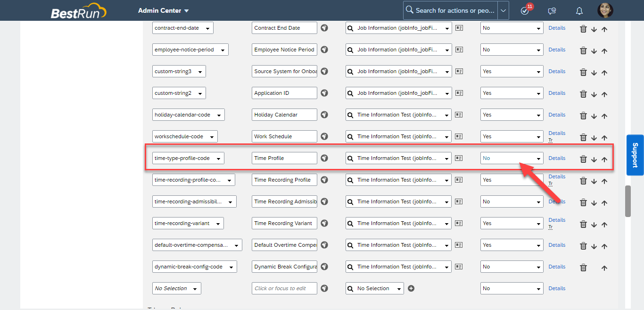Viewport: 644px width, 310px height.
Task: Open the Admin Center menu
Action: pos(163,10)
